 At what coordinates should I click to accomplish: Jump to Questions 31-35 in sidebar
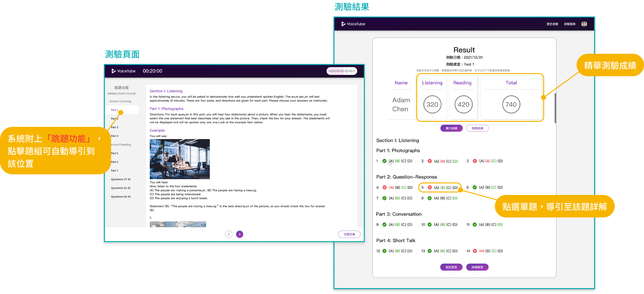120,188
